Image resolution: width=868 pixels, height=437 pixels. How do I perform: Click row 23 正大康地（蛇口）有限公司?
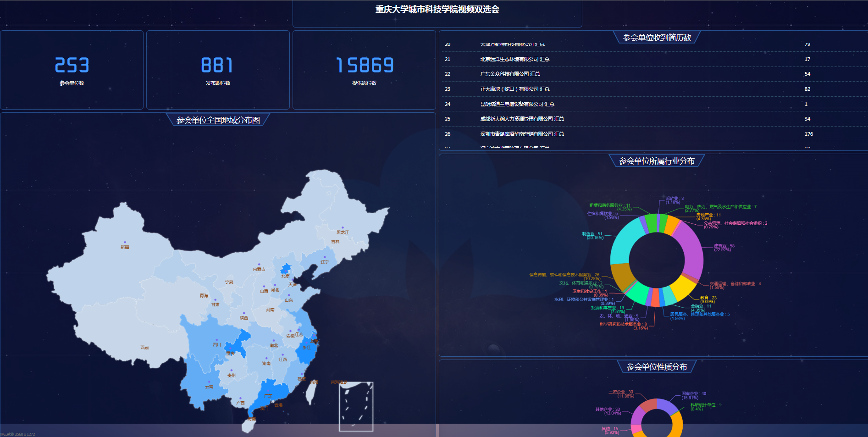[x=514, y=89]
